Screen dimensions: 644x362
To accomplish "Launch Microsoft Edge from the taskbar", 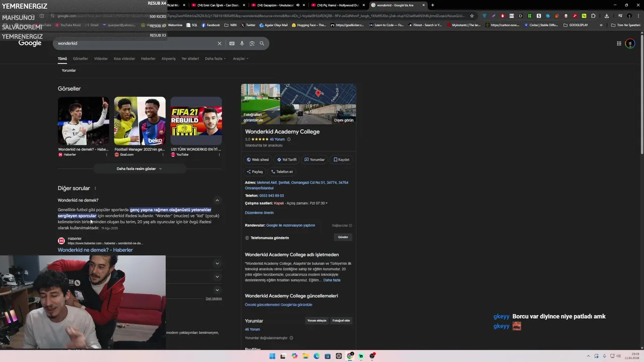I will 316,356.
